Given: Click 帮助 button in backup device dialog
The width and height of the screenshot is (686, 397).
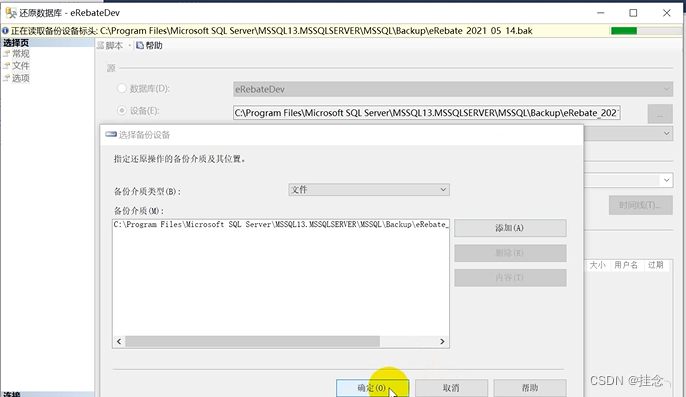Looking at the screenshot, I should click(530, 388).
